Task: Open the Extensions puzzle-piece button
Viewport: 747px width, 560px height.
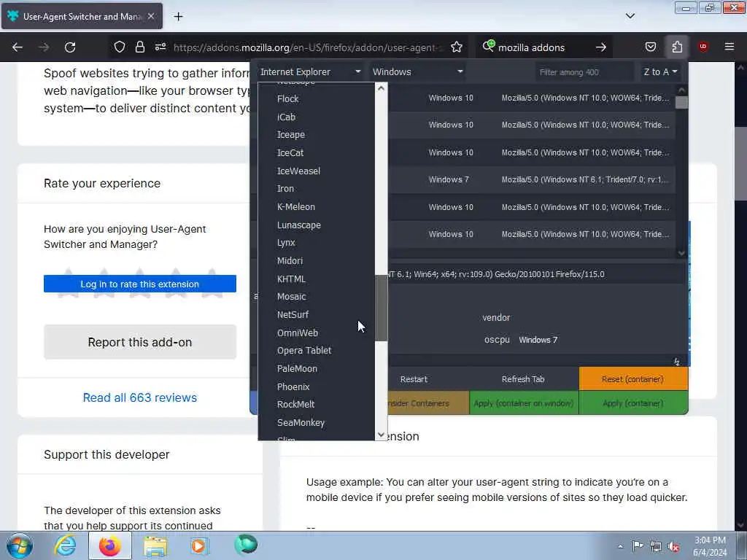Action: tap(677, 47)
